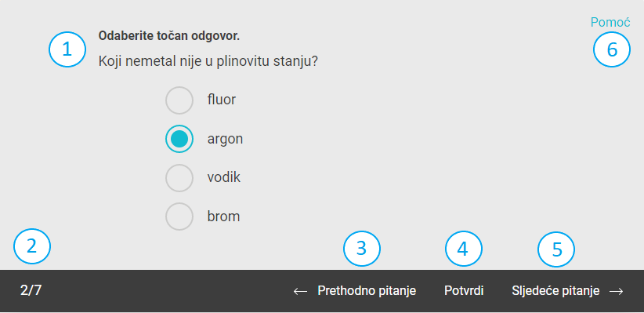Select the vodik radio button
This screenshot has height=313, width=644.
click(179, 178)
